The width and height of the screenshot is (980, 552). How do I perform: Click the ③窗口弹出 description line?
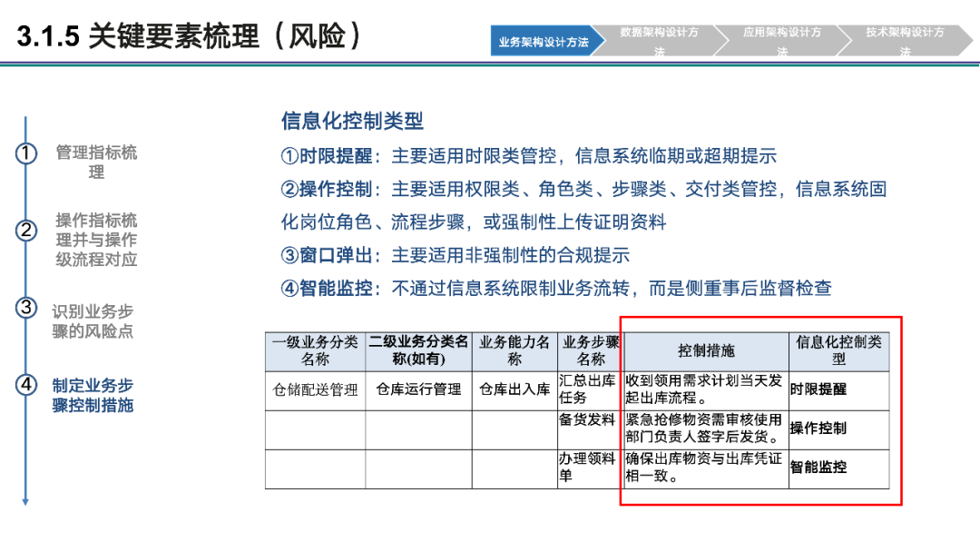(x=455, y=255)
